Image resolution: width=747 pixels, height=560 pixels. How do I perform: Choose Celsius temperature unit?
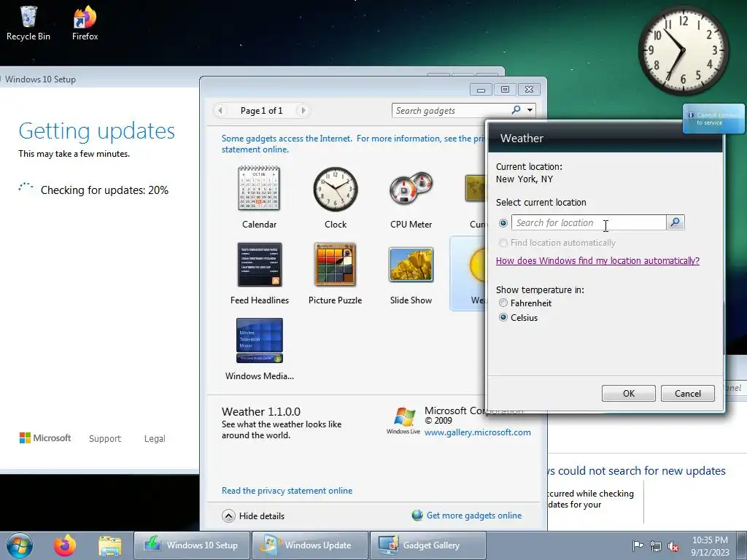pyautogui.click(x=503, y=318)
